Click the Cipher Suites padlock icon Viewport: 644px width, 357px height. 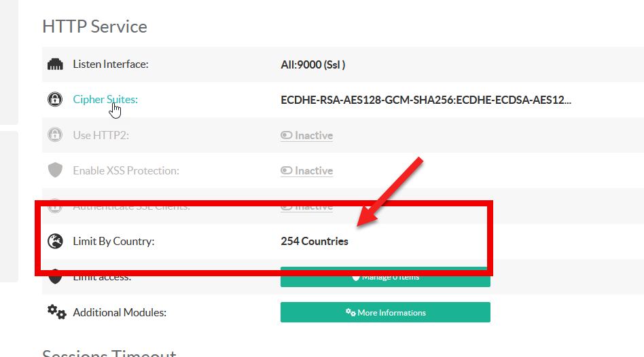coord(55,100)
